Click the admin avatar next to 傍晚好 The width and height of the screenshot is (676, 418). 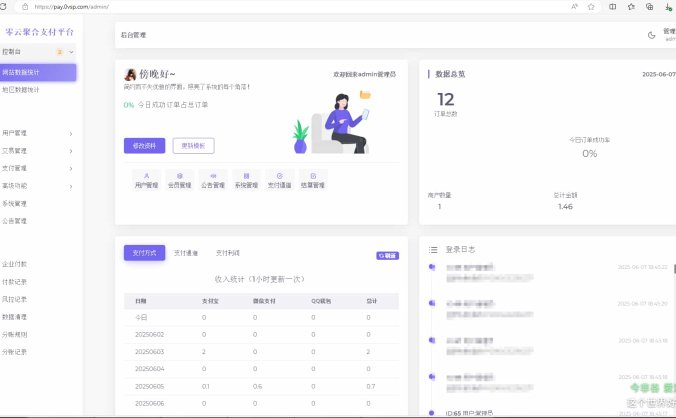coord(130,74)
